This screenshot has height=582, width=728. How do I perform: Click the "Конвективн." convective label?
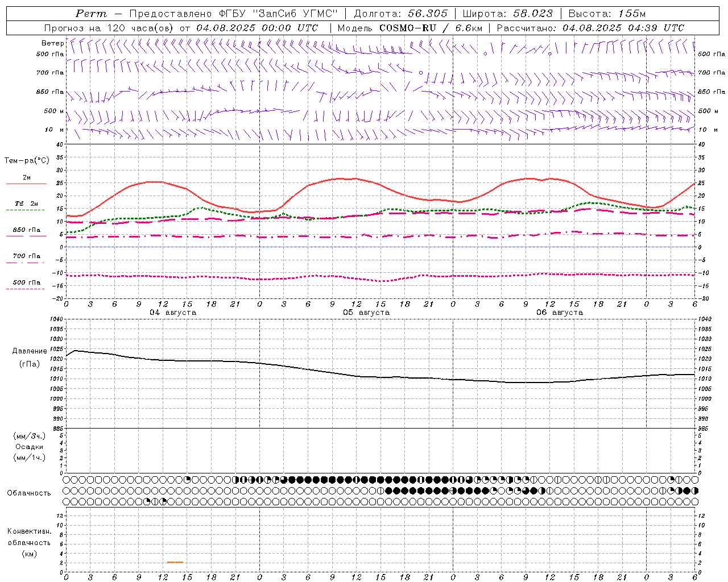(x=29, y=531)
